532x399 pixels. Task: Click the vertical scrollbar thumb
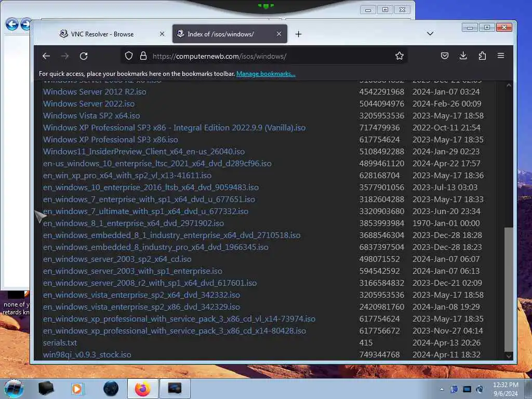[509, 289]
